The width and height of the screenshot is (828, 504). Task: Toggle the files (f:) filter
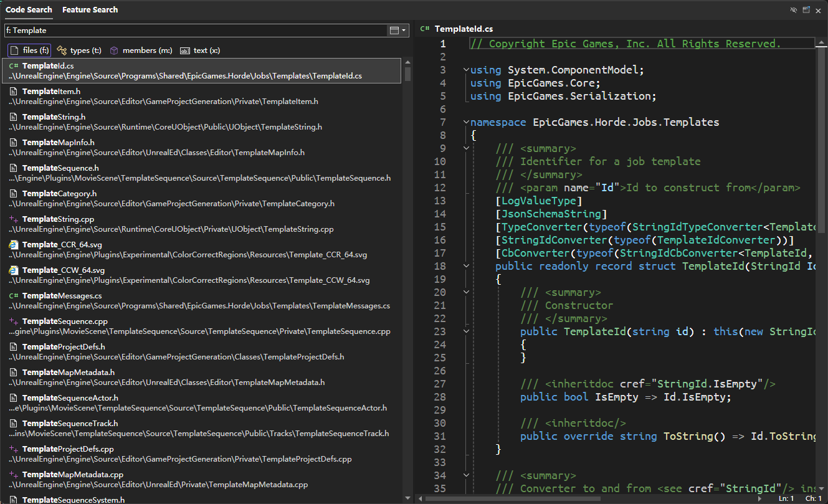click(x=29, y=50)
